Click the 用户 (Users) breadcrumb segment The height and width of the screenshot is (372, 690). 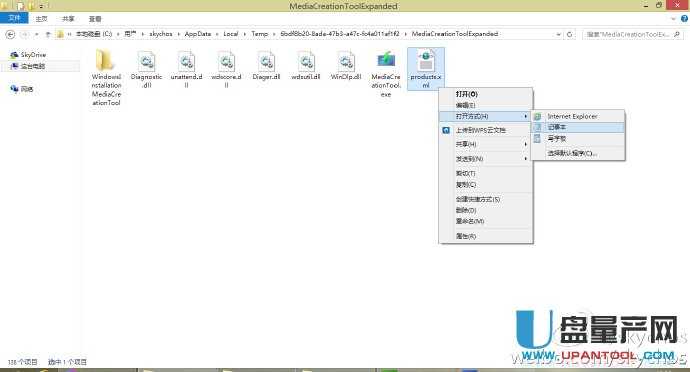pos(130,34)
